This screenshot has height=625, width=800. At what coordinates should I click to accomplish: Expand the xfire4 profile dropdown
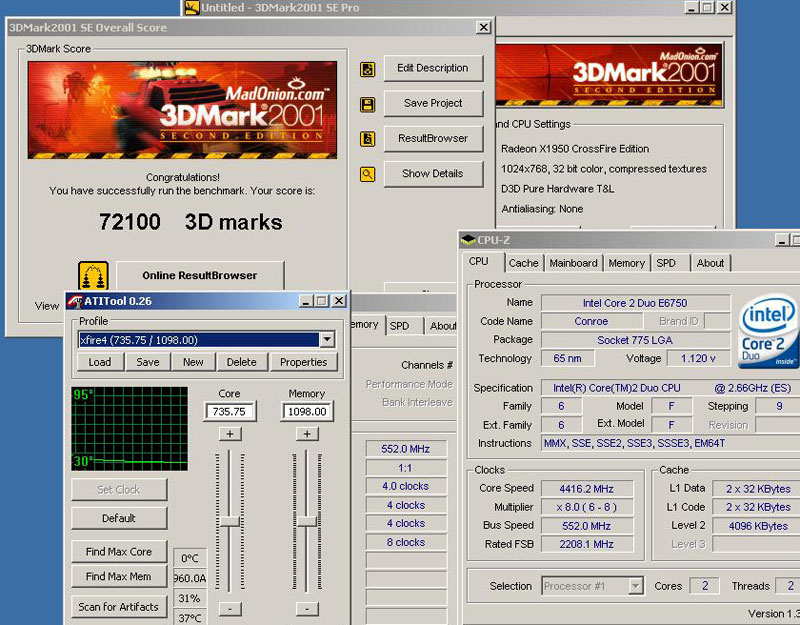click(327, 339)
